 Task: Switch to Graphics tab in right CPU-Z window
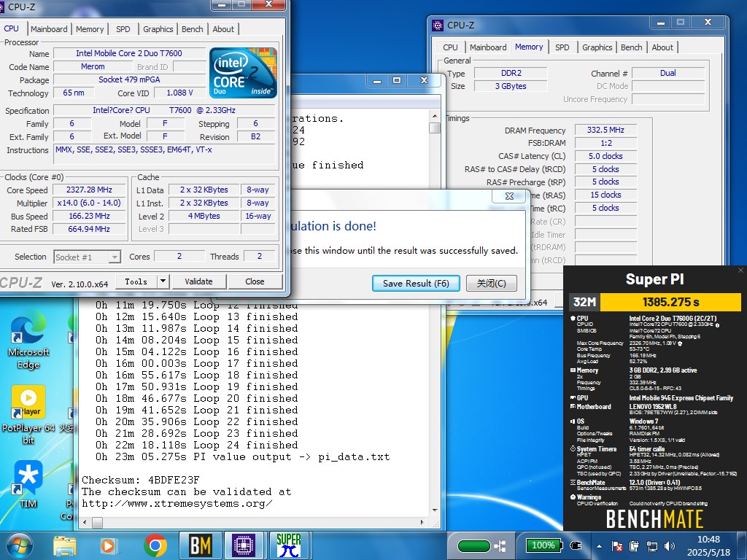click(x=597, y=47)
